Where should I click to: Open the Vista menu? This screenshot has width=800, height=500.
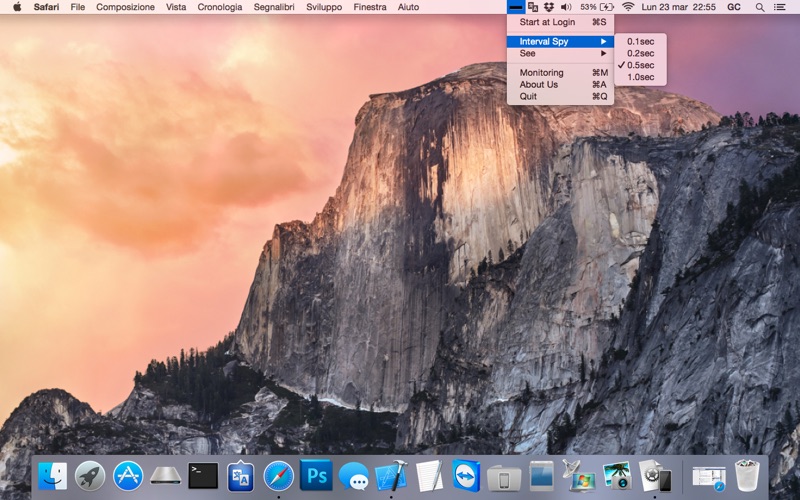click(176, 7)
